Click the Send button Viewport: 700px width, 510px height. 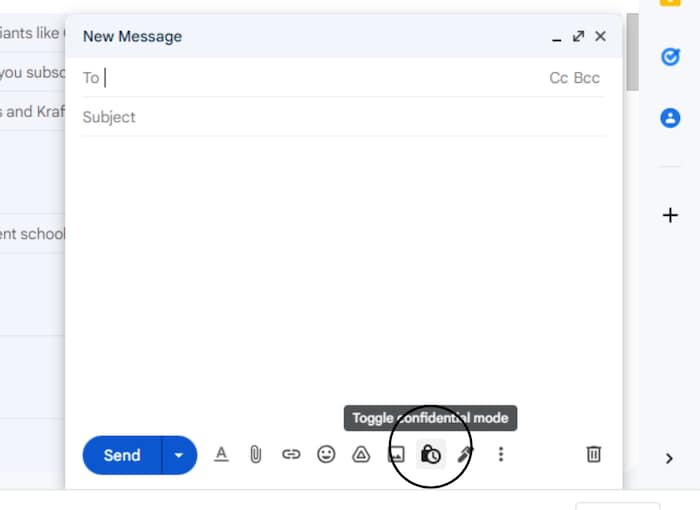point(122,455)
